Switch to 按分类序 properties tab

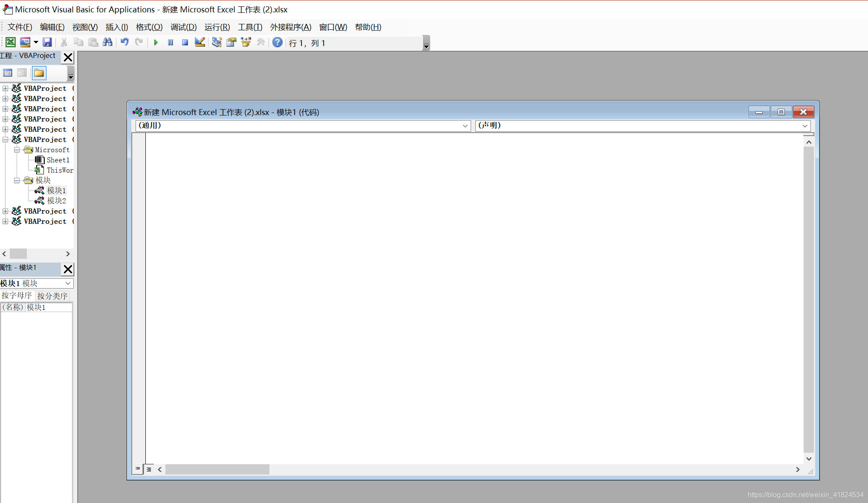[52, 295]
